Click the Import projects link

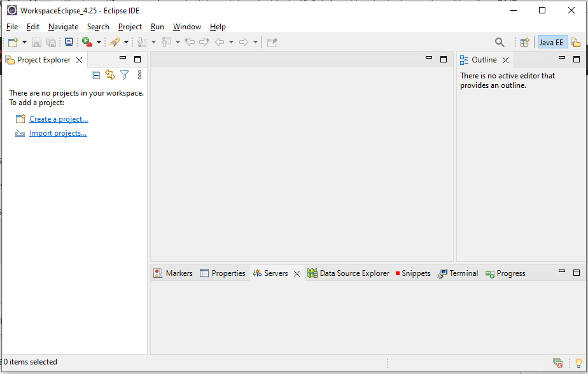(x=58, y=133)
